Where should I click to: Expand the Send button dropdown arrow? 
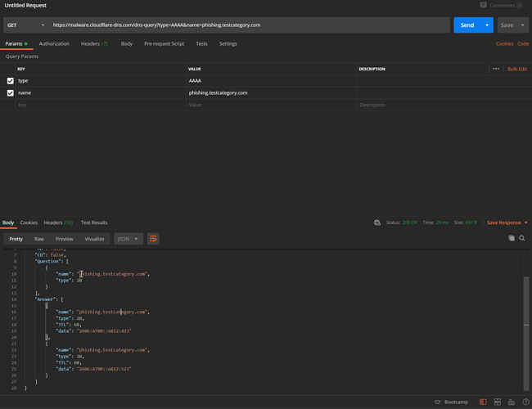coord(487,25)
